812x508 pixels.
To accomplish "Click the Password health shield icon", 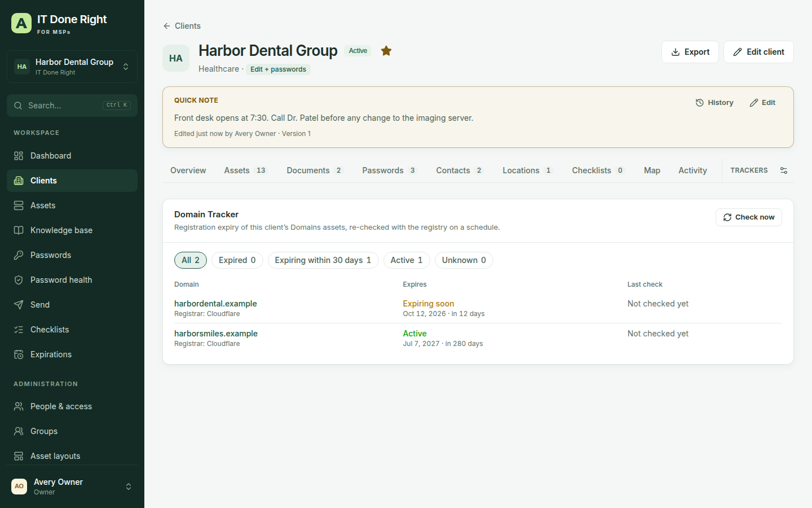I will (19, 280).
